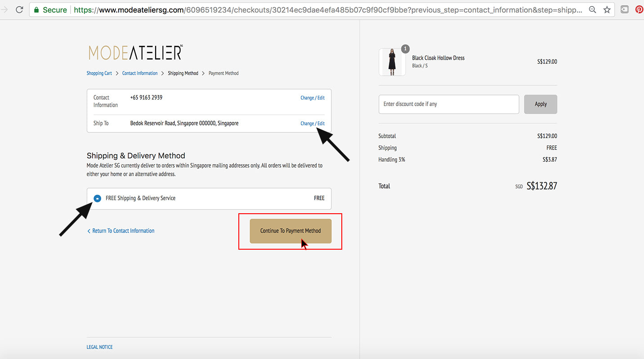Viewport: 644px width, 359px height.
Task: Click the forward navigation arrow in browser
Action: pyautogui.click(x=4, y=9)
